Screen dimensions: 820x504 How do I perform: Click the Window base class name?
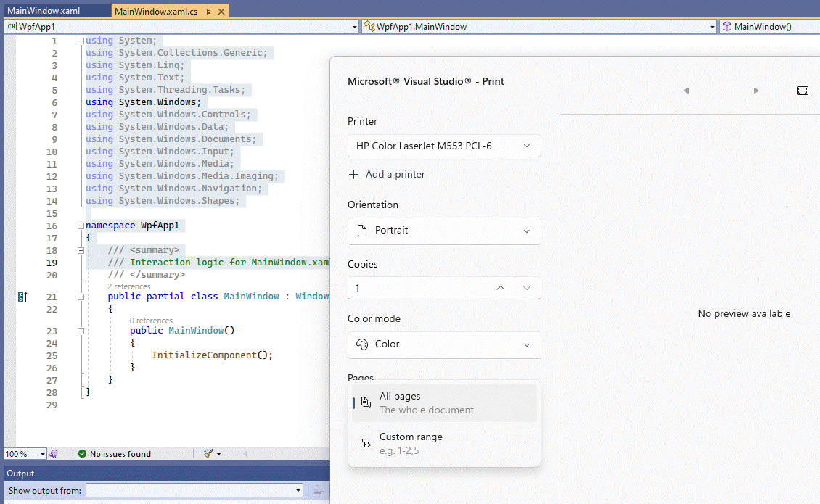(x=312, y=297)
